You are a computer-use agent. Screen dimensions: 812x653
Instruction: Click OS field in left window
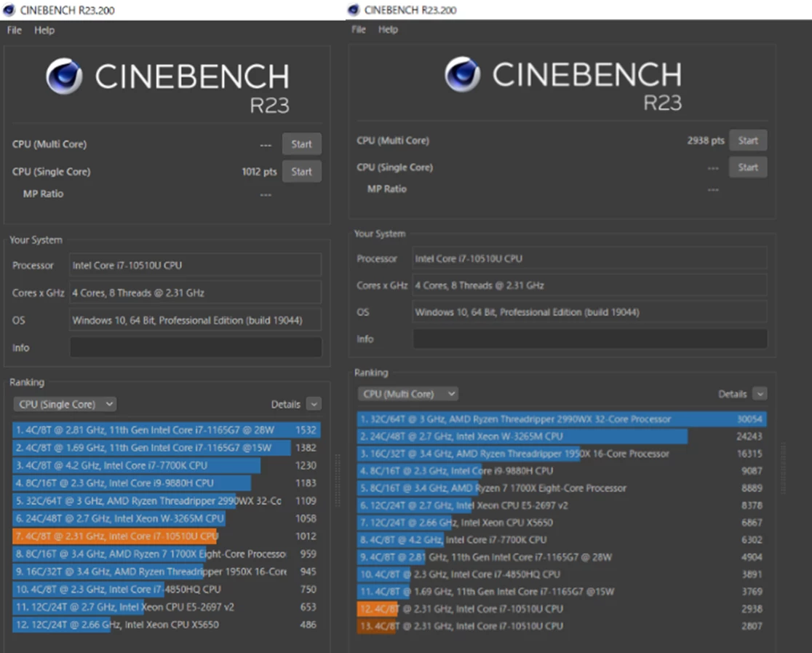click(x=195, y=320)
